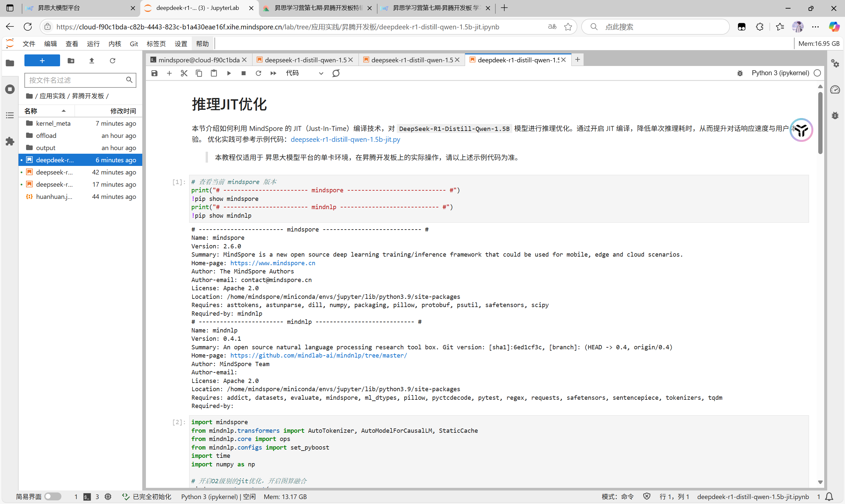Open the 内核 menu

point(115,44)
